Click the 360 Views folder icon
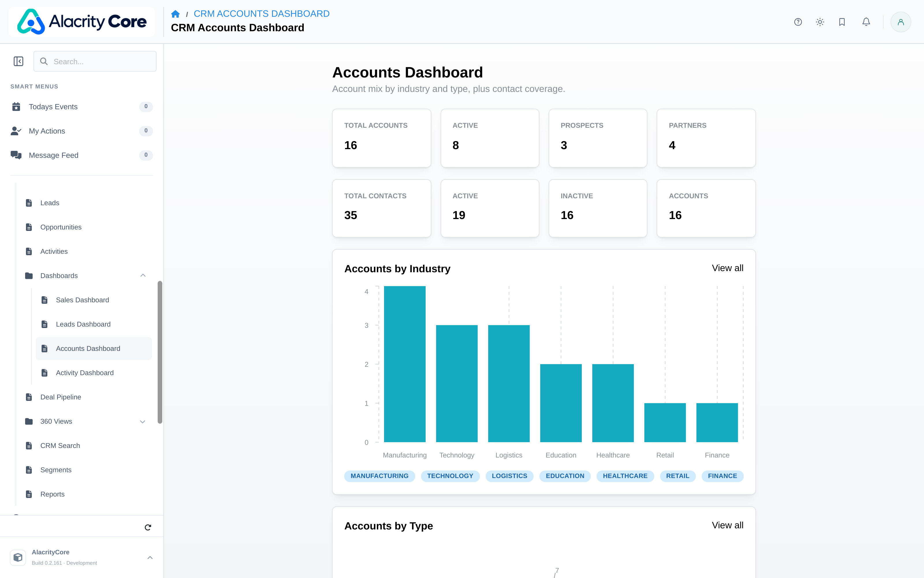 pyautogui.click(x=29, y=421)
